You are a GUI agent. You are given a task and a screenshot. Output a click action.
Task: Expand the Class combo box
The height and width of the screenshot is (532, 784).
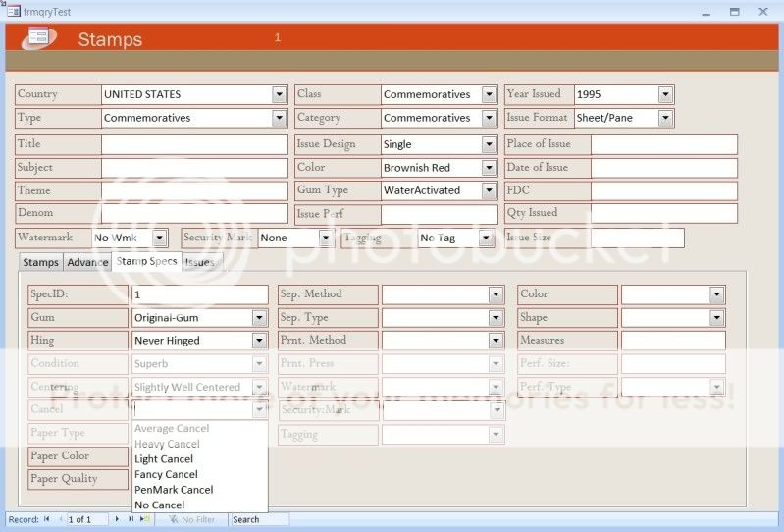click(489, 94)
